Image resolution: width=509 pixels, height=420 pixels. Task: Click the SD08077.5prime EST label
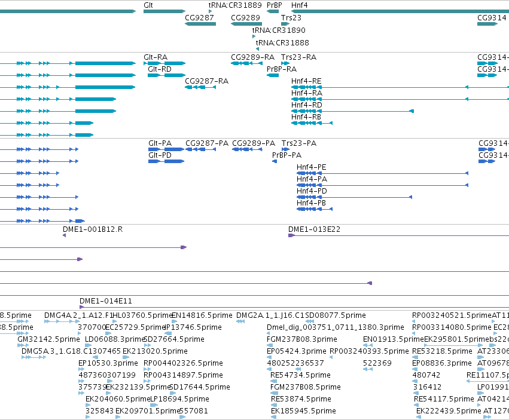coord(336,315)
